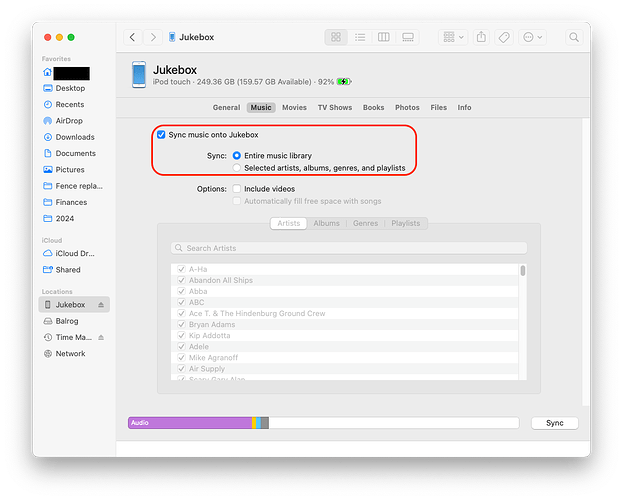Toggle the Bryan Adams checkbox

(x=182, y=324)
